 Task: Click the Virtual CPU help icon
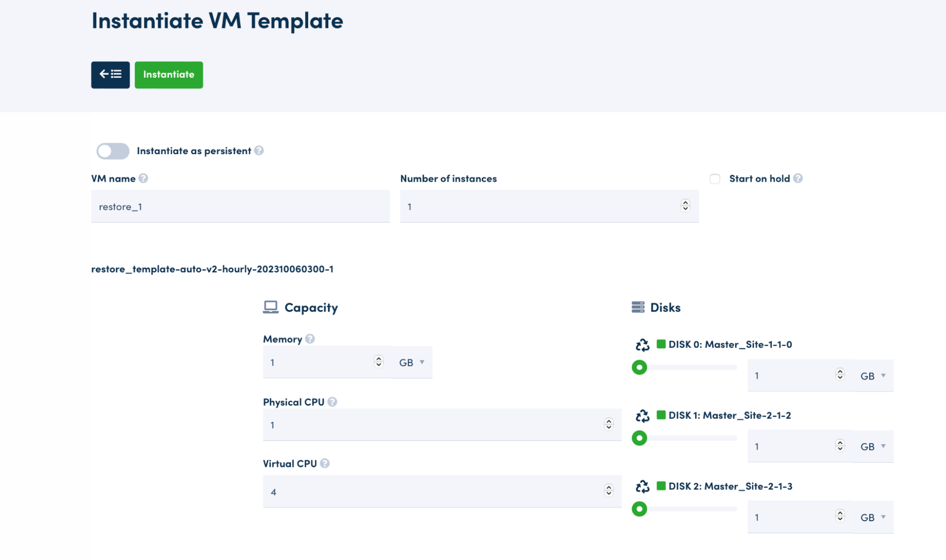pyautogui.click(x=325, y=463)
